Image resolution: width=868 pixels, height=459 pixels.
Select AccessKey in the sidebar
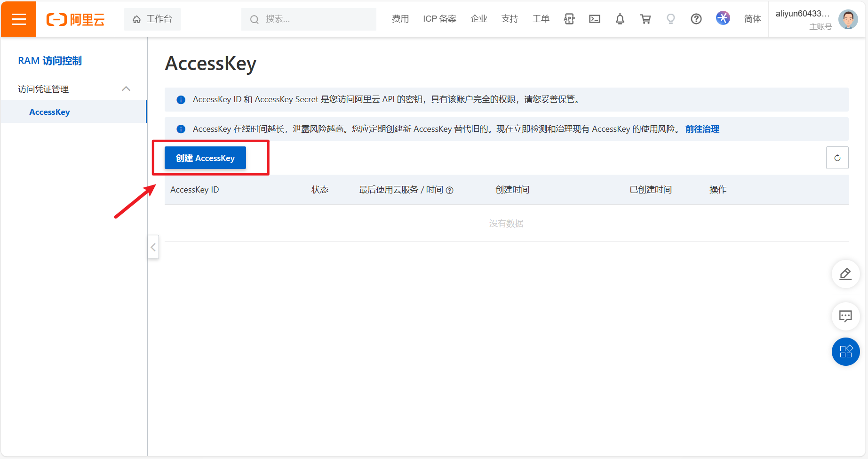[50, 112]
